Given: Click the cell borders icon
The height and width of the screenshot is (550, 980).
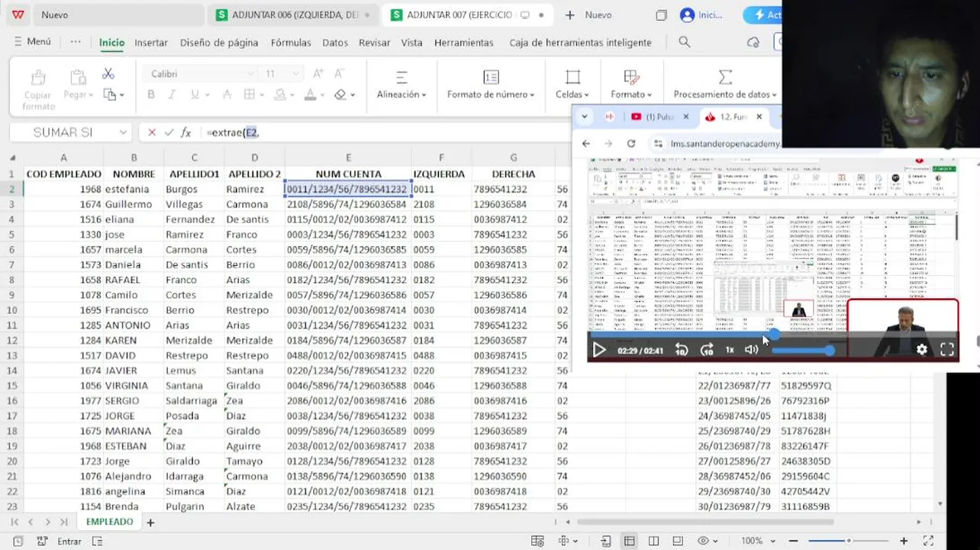Looking at the screenshot, I should [x=249, y=95].
